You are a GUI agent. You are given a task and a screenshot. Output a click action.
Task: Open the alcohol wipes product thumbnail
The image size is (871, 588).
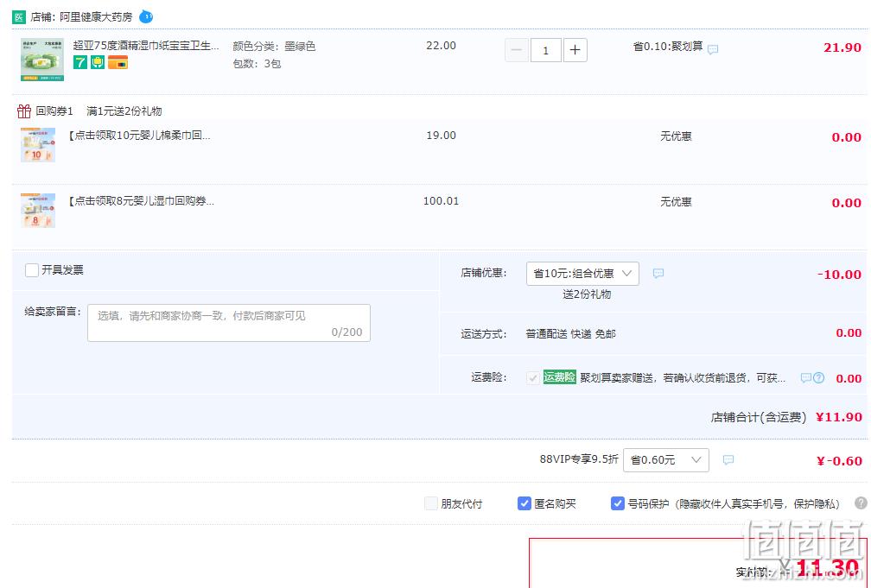coord(42,60)
